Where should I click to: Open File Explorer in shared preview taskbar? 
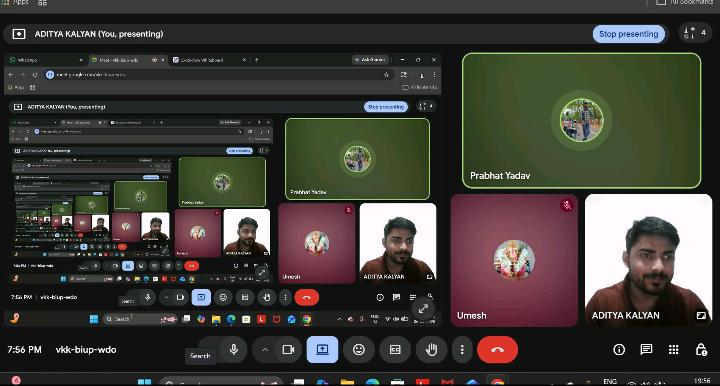[x=216, y=319]
